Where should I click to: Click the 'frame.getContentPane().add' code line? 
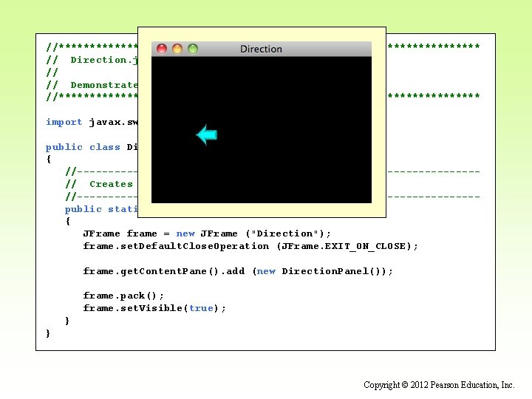238,271
